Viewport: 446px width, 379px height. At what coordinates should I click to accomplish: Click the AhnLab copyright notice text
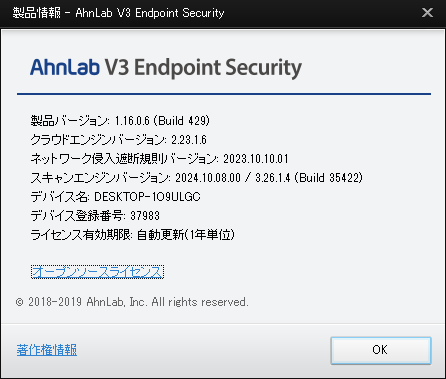coord(132,302)
